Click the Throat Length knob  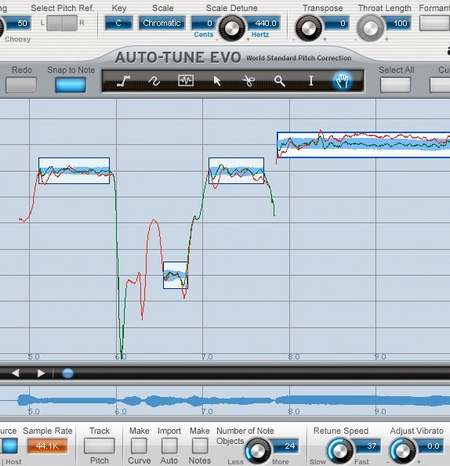(370, 28)
